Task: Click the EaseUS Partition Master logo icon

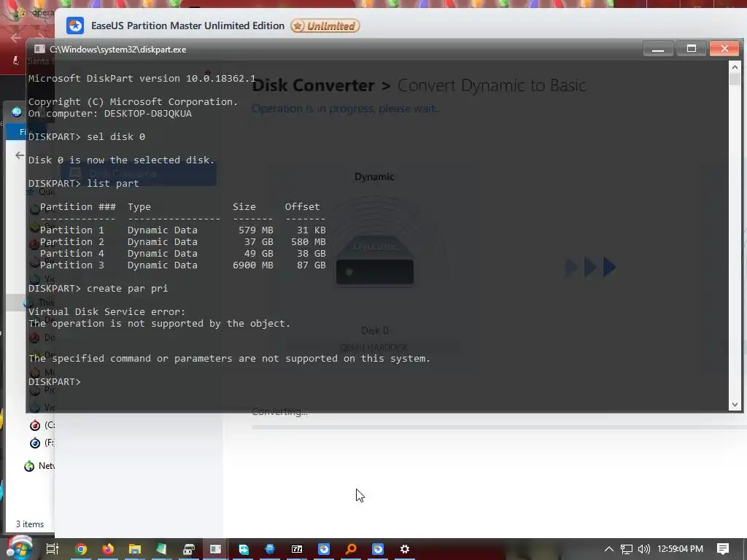Action: (x=75, y=26)
